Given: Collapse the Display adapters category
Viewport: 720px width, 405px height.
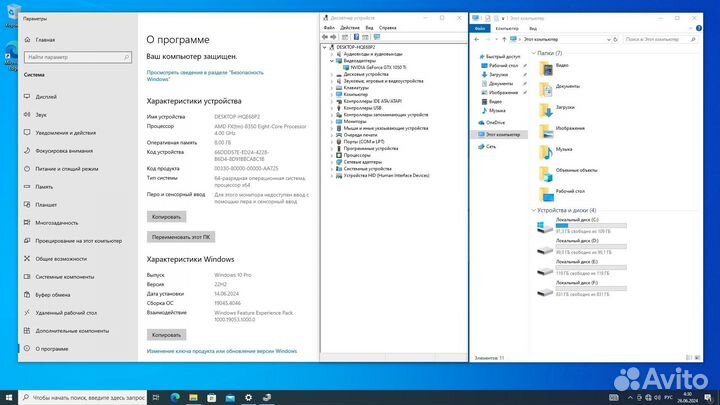Looking at the screenshot, I should pyautogui.click(x=332, y=61).
